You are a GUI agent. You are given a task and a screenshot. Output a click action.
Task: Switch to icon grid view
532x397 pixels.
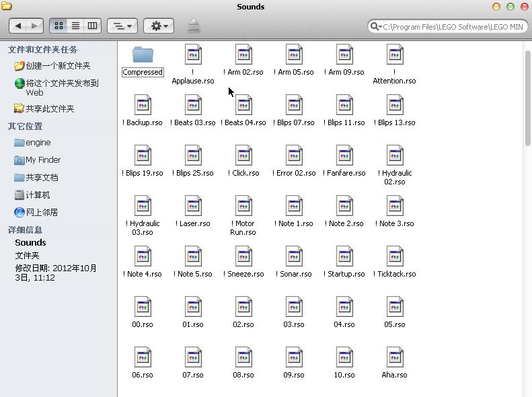[59, 26]
